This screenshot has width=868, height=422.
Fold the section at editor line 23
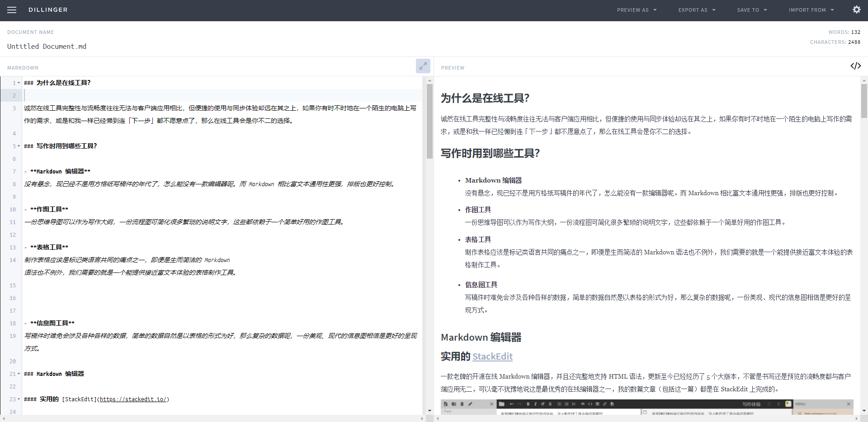(x=19, y=399)
